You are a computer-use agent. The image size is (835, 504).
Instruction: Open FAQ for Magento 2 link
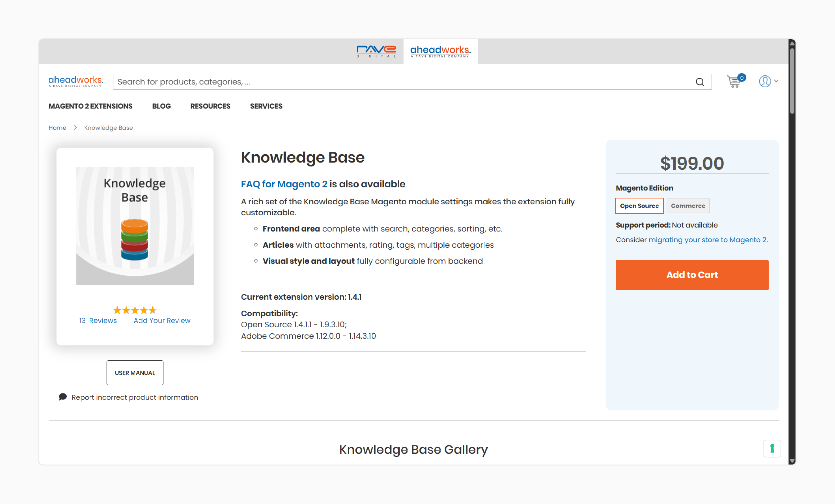point(284,184)
